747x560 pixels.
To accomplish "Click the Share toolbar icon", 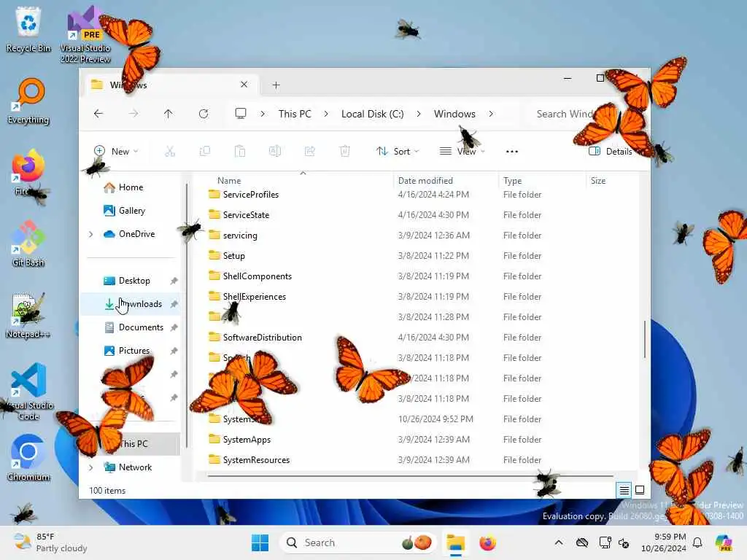I will [x=309, y=152].
